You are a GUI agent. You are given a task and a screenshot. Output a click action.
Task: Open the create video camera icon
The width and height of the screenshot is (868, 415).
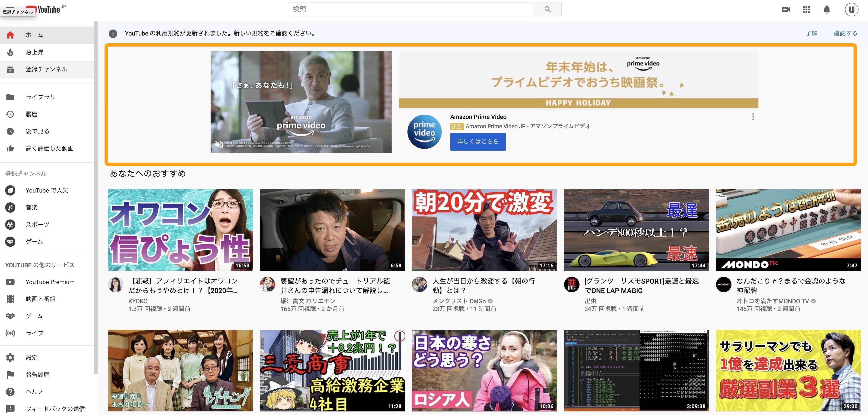(x=786, y=9)
